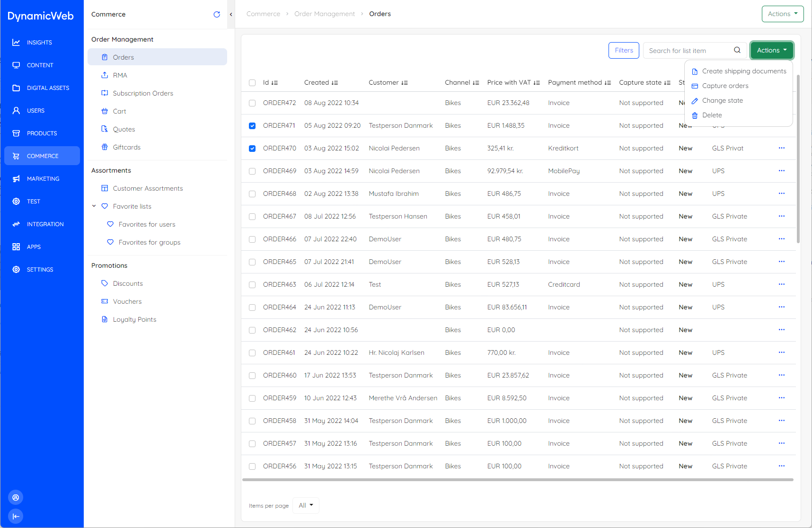The image size is (812, 528).
Task: Open the row actions ellipsis for ORDER469
Action: (x=781, y=171)
